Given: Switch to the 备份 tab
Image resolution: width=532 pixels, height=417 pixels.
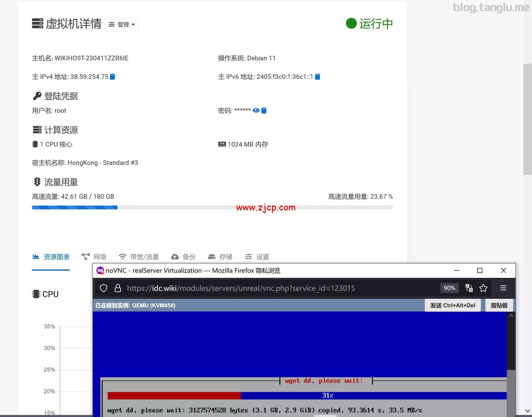Looking at the screenshot, I should click(183, 257).
